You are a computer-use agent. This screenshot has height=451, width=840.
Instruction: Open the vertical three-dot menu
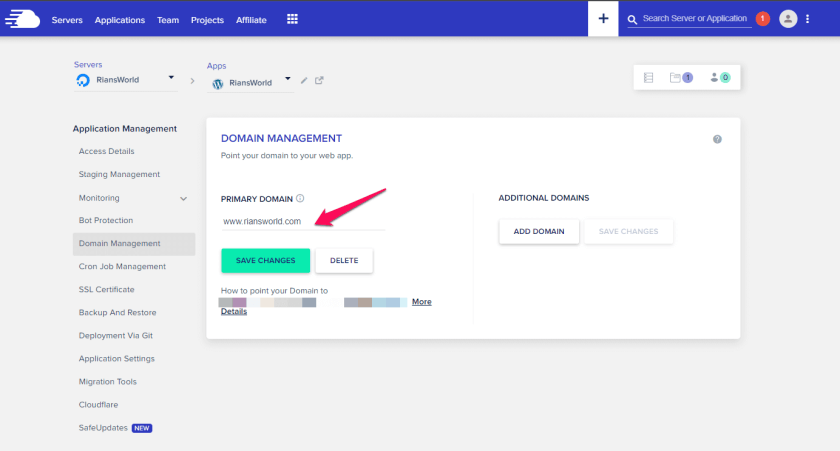(x=807, y=19)
